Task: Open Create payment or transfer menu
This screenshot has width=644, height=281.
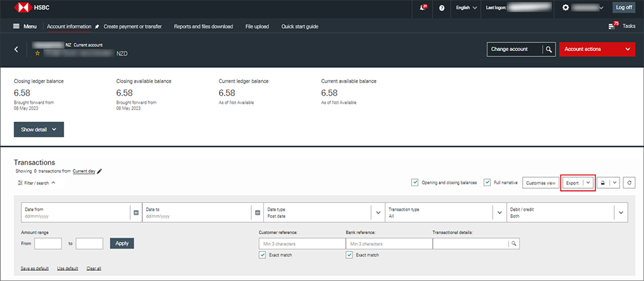Action: (132, 26)
